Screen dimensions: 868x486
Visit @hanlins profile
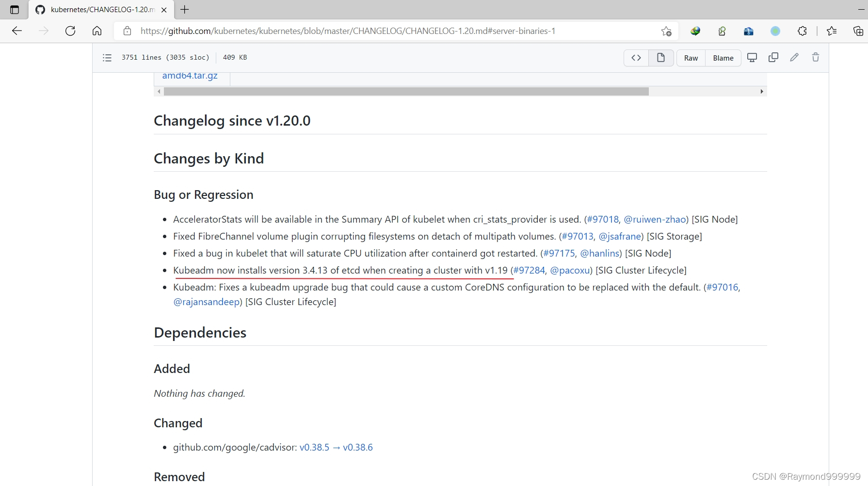[600, 253]
